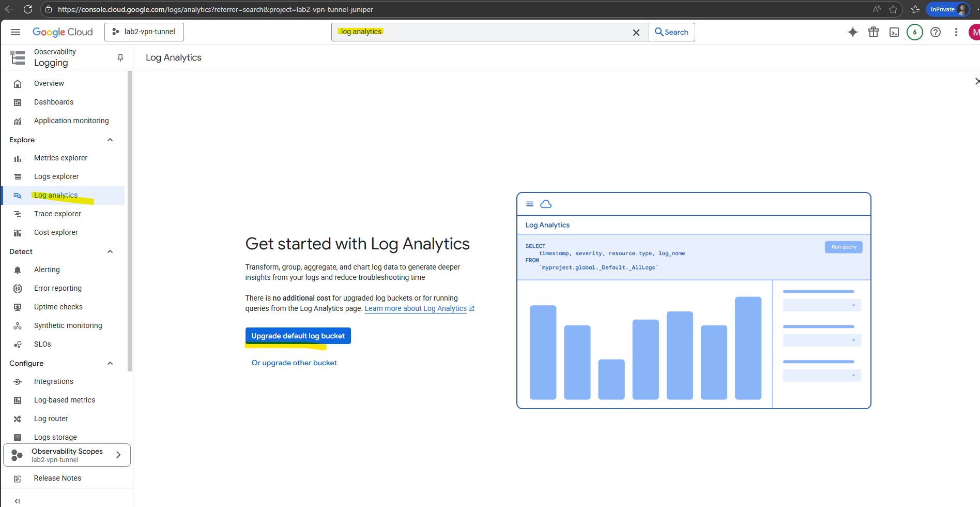Collapse the Detect section

110,251
